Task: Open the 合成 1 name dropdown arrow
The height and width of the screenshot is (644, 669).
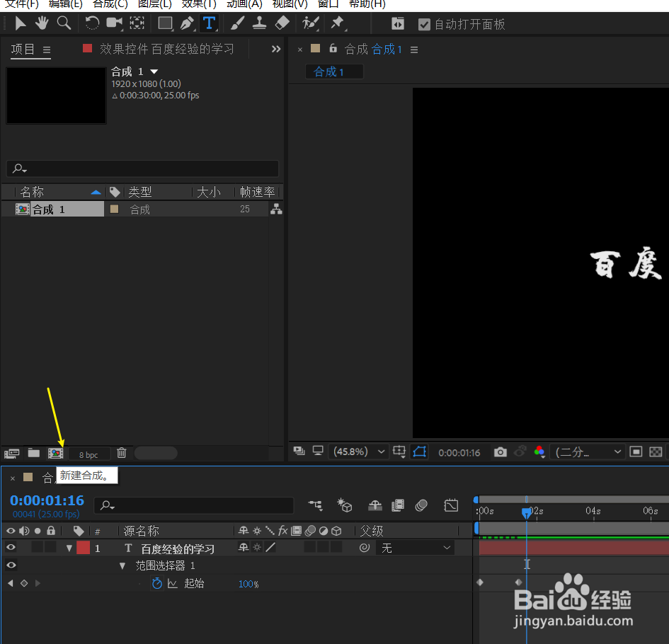Action: point(154,71)
